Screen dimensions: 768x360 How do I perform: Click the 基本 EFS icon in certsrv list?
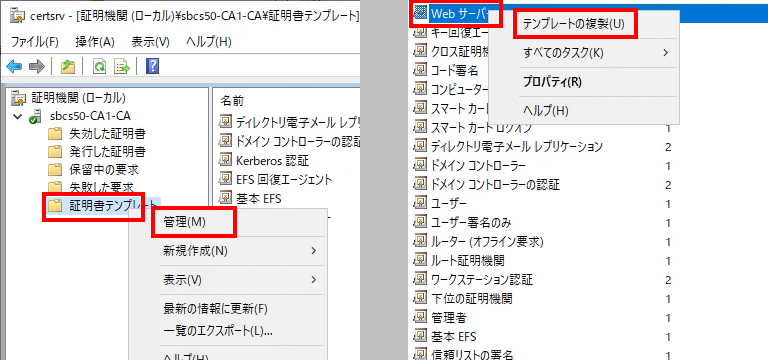225,198
